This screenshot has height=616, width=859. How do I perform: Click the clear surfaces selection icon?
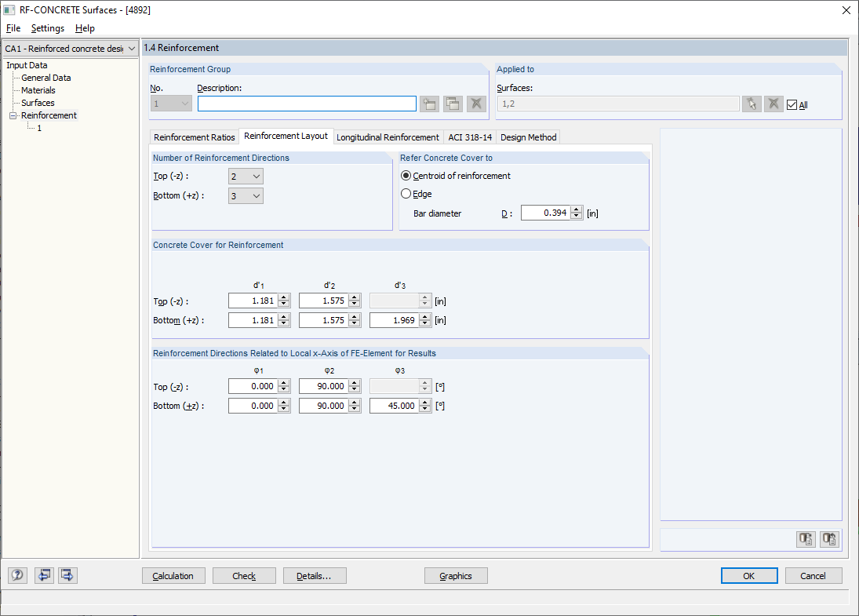click(773, 104)
